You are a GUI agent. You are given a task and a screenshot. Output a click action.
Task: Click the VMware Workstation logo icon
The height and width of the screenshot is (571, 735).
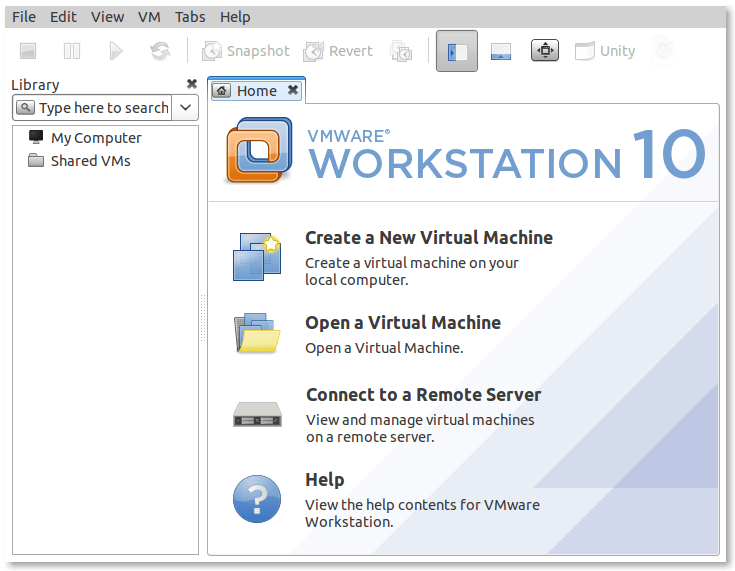tap(260, 150)
